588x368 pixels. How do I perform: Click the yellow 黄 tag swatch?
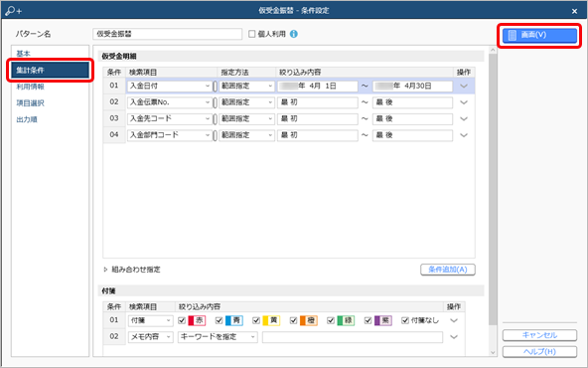(x=271, y=320)
